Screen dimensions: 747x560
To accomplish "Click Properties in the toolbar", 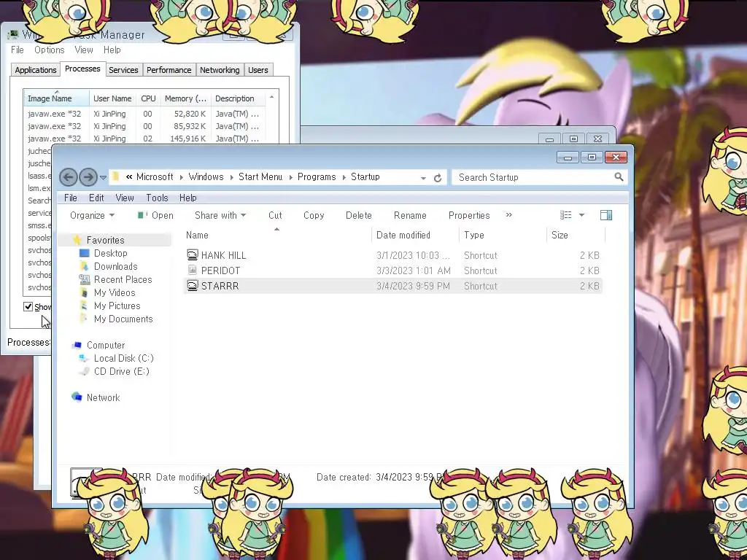I will 469,215.
